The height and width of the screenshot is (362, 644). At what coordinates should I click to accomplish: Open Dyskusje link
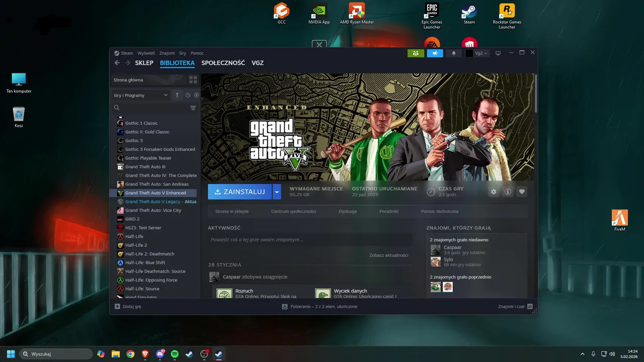click(x=348, y=211)
